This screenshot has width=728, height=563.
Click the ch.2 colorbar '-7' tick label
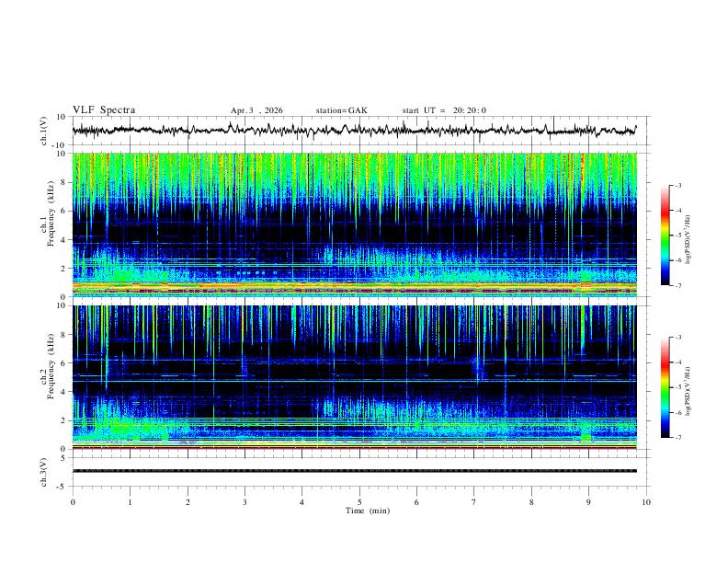point(677,438)
